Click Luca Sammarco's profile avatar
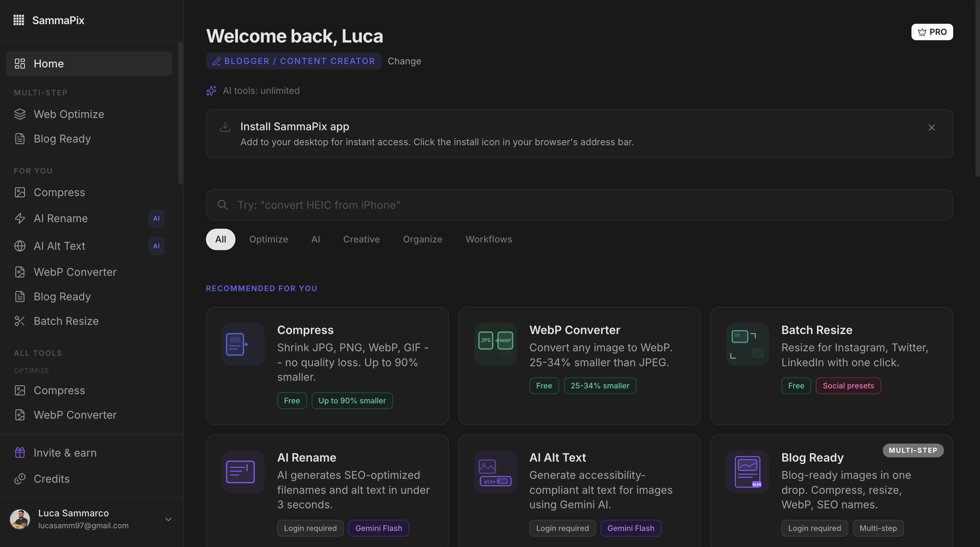 tap(20, 519)
